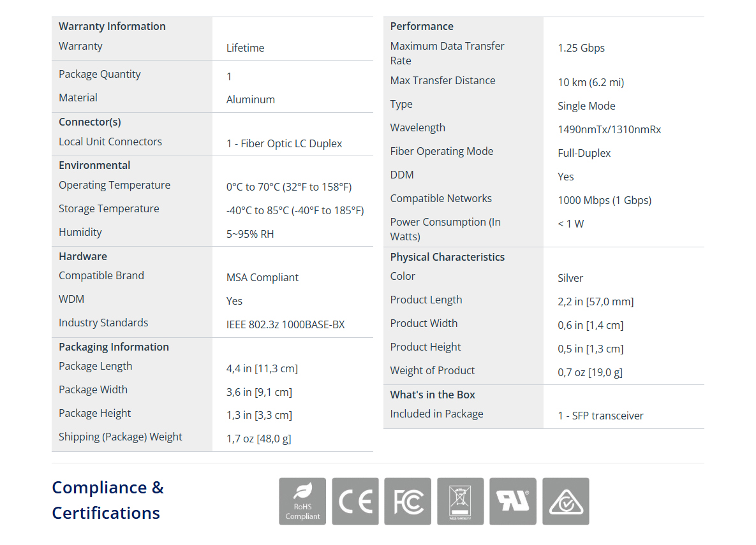Click the Industry Standards label
Viewport: 756px width, 545px height.
(103, 323)
